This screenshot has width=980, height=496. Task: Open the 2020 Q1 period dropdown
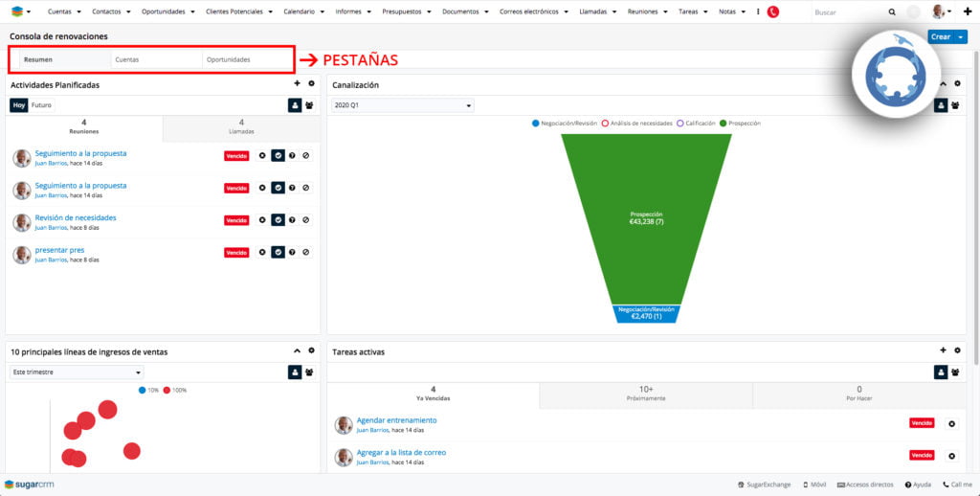pos(403,105)
